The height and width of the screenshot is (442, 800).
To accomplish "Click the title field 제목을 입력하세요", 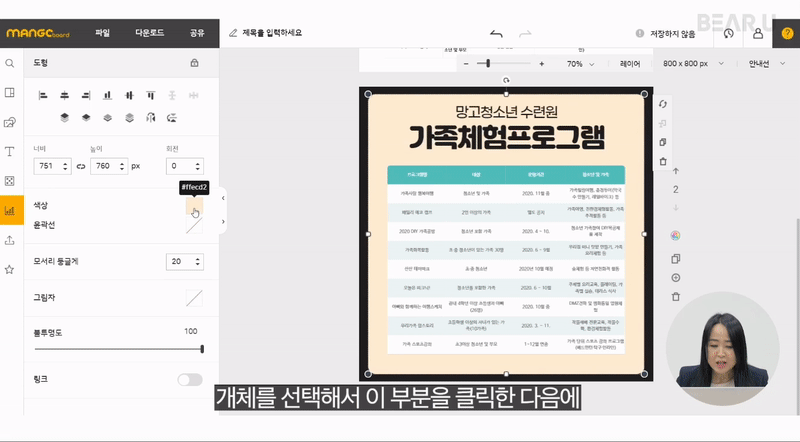I will [x=272, y=33].
